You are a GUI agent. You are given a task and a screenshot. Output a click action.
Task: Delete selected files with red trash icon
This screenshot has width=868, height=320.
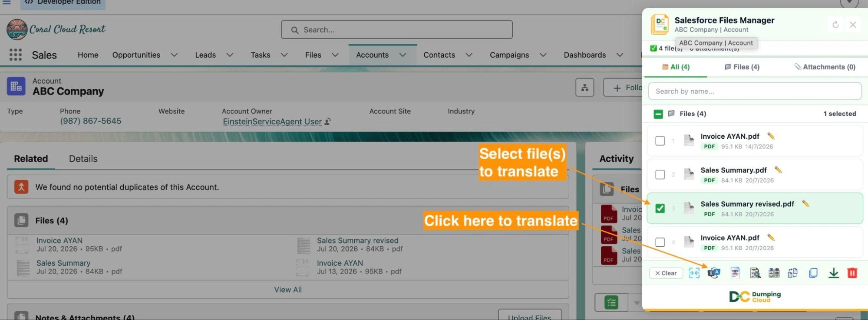[x=852, y=273]
